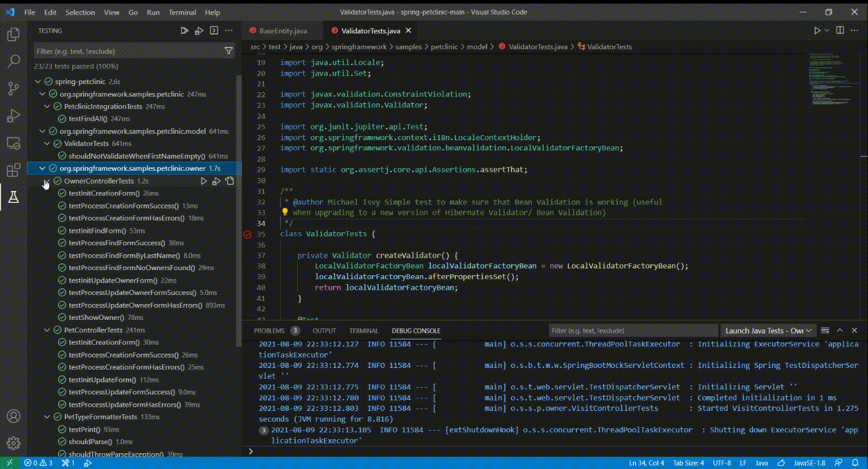Run OwnerControllerTests using inline play icon
The height and width of the screenshot is (469, 868).
(203, 181)
